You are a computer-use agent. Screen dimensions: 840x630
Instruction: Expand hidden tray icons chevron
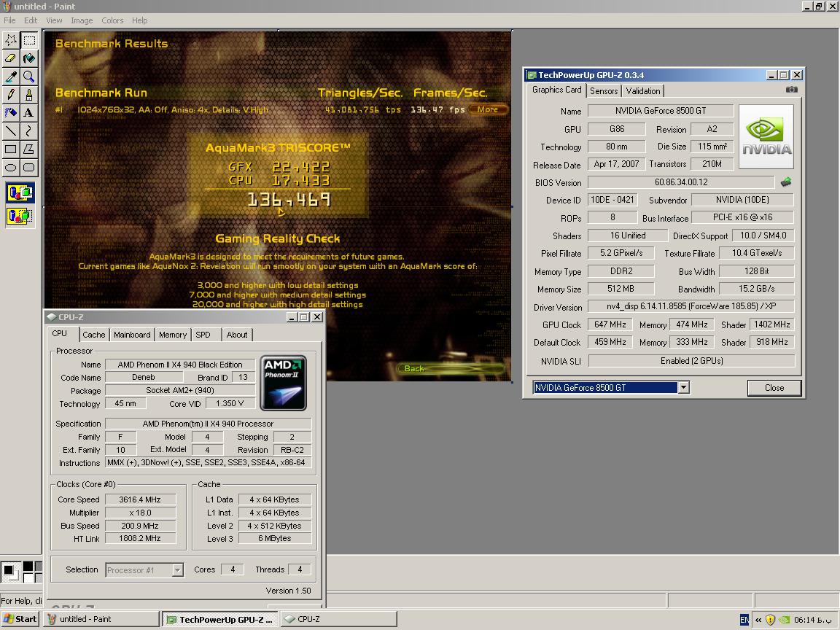(758, 620)
